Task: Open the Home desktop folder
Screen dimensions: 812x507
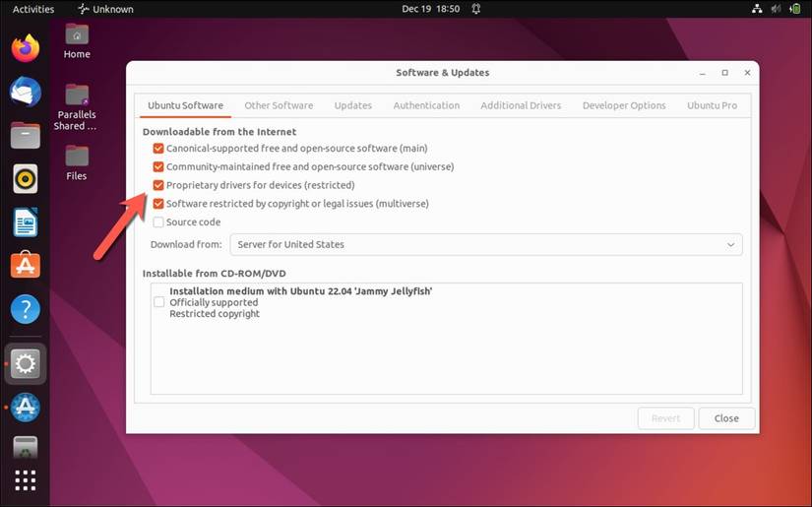Action: coord(77,41)
